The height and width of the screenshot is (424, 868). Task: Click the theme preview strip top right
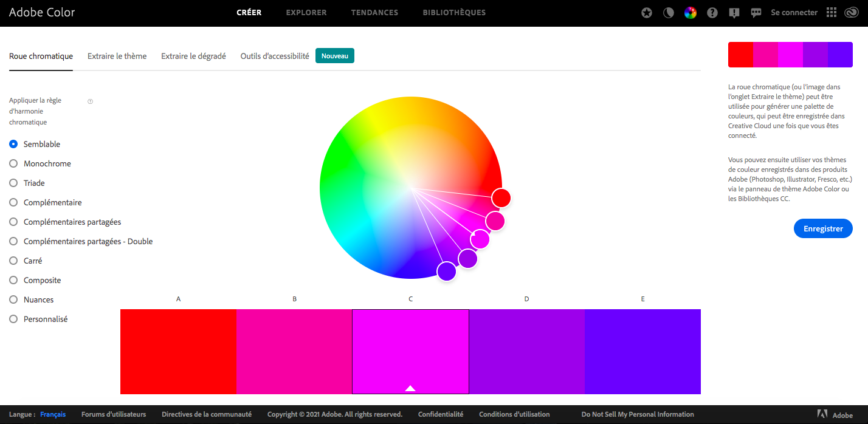[790, 55]
